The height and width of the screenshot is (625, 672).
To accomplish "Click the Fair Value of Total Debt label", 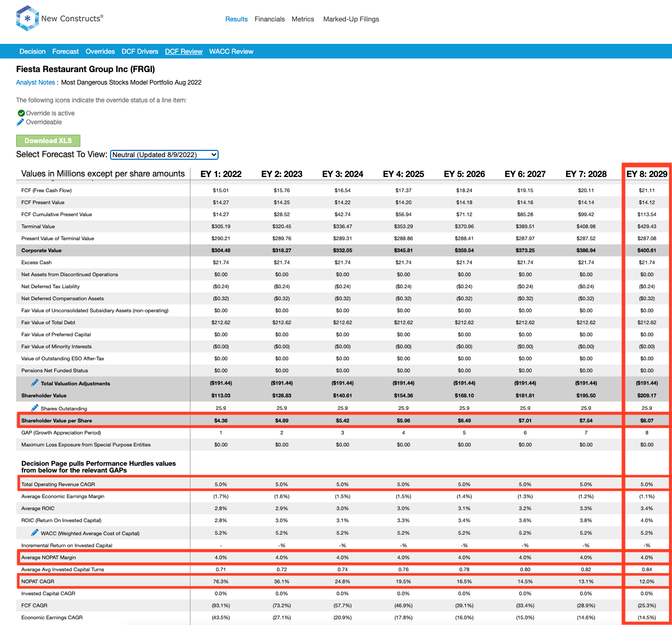I will click(49, 322).
